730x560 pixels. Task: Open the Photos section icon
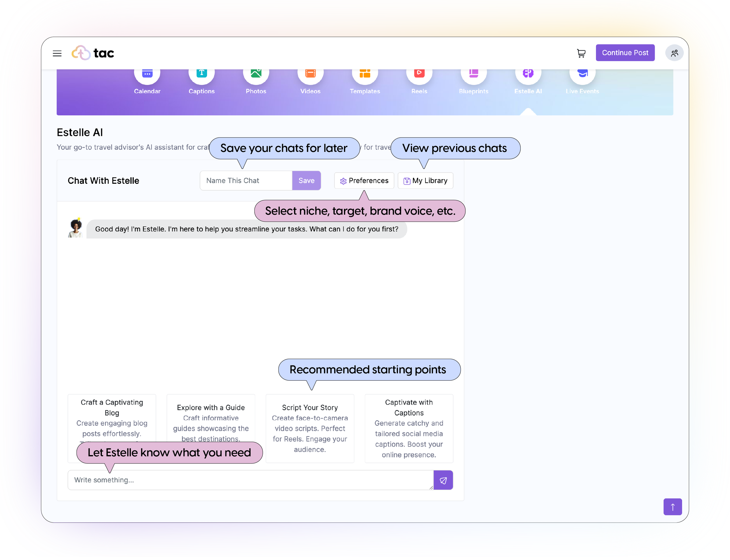pyautogui.click(x=256, y=75)
